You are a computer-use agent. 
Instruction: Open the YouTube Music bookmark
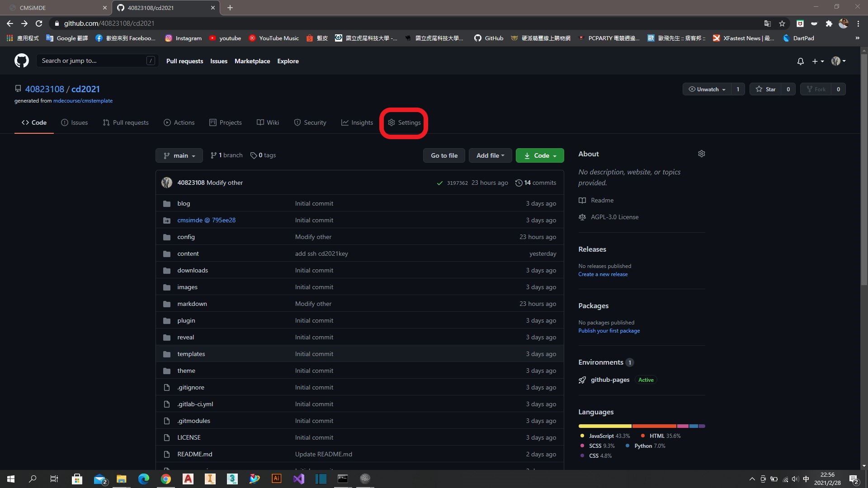[x=274, y=38]
